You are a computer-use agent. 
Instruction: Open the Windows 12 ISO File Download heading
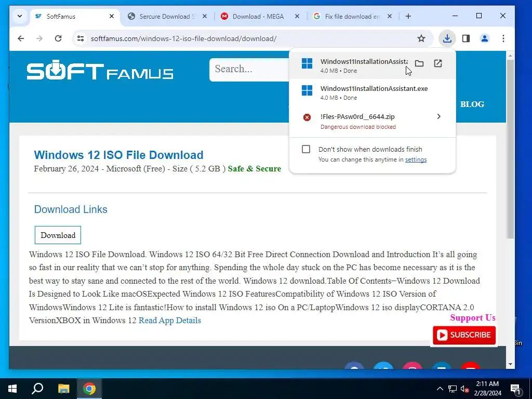coord(118,155)
